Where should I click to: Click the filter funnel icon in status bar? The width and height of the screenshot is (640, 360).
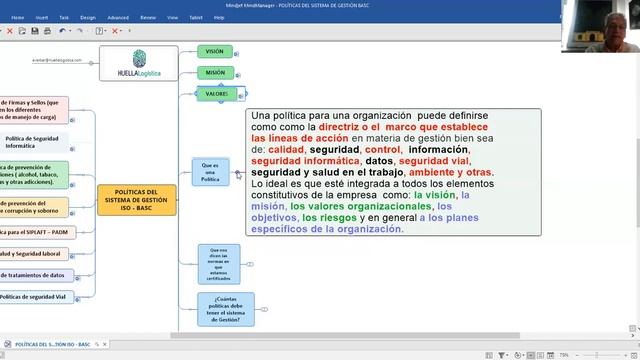click(501, 356)
